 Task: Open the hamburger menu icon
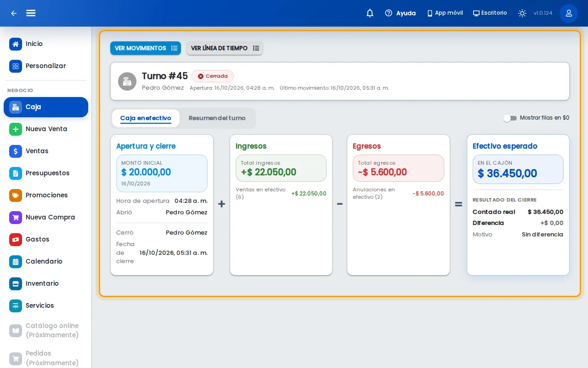tap(31, 13)
